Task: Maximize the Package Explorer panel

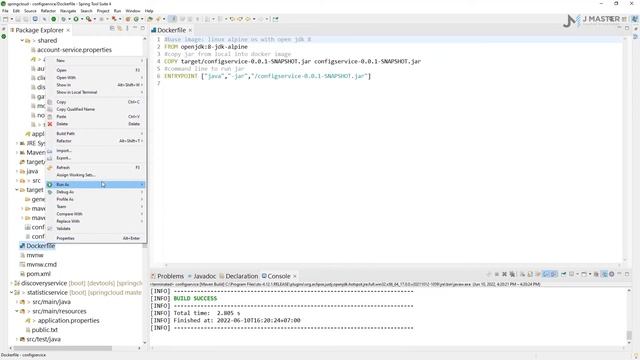Action: click(x=143, y=28)
